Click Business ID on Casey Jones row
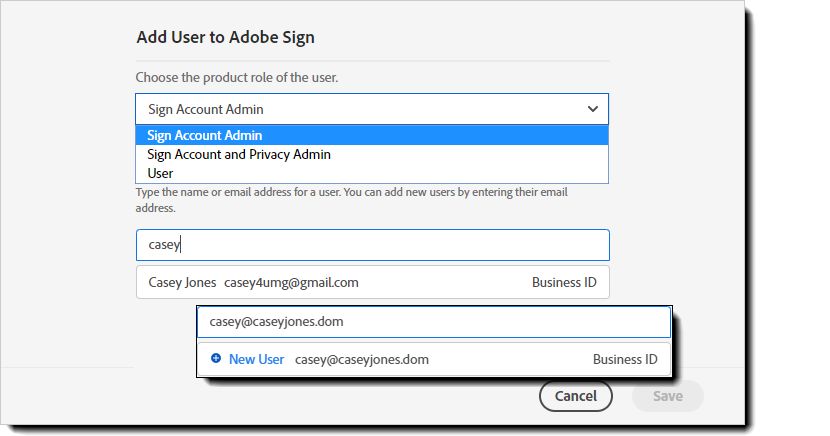The image size is (830, 436). 564,283
